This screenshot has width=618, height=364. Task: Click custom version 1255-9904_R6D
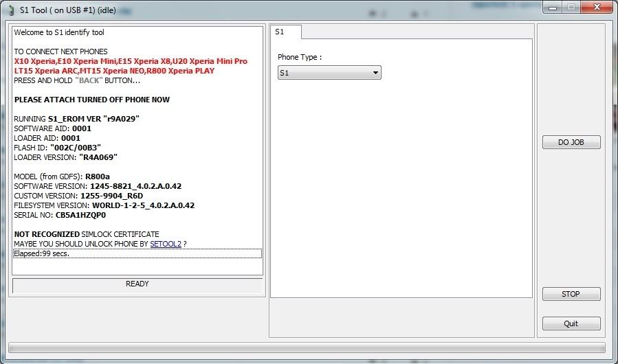coord(111,196)
